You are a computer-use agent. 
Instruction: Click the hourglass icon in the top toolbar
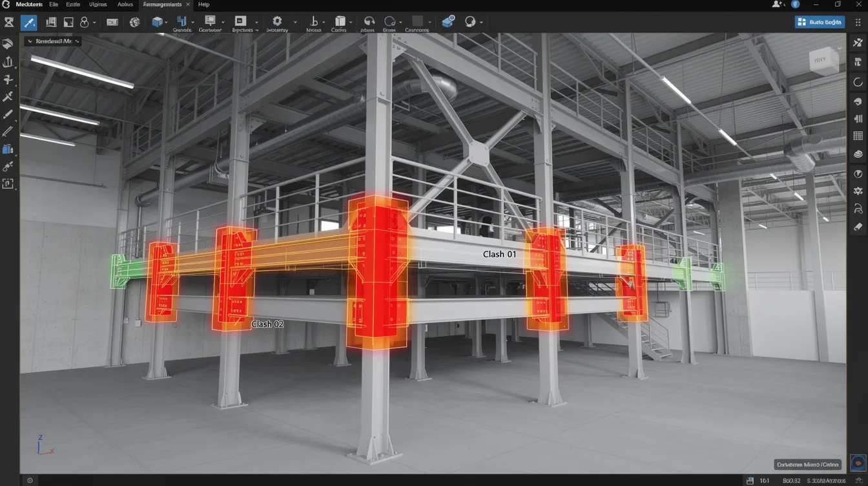click(x=9, y=23)
